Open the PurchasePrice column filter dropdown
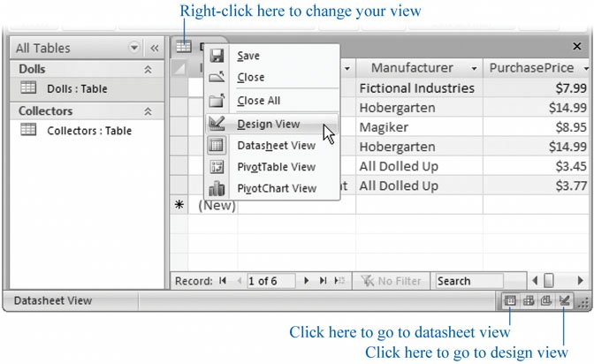The image size is (594, 364). [x=586, y=69]
